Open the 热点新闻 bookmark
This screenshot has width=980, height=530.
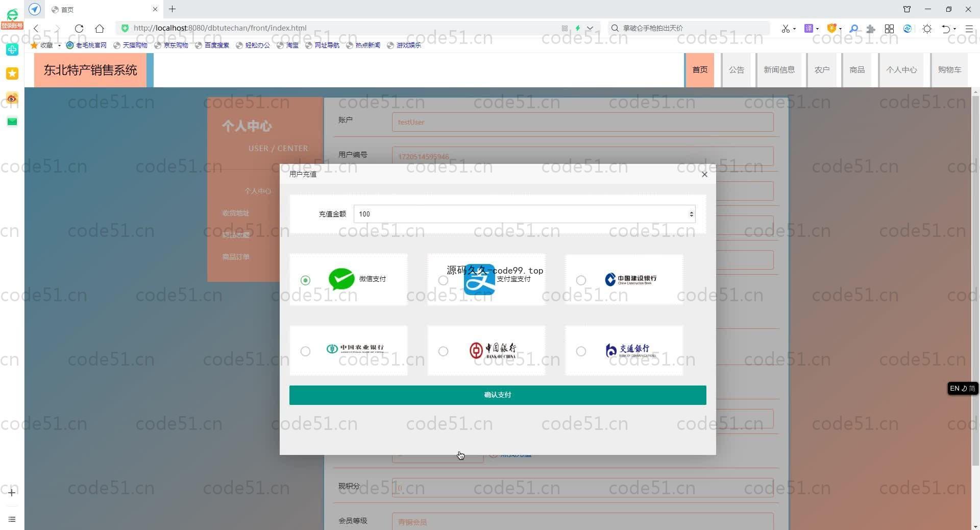click(363, 45)
